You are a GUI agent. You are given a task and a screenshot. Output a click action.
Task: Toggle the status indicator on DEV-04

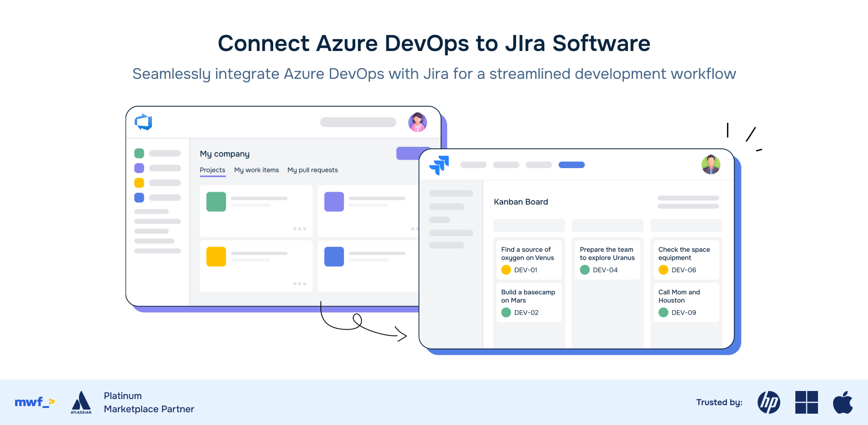584,270
